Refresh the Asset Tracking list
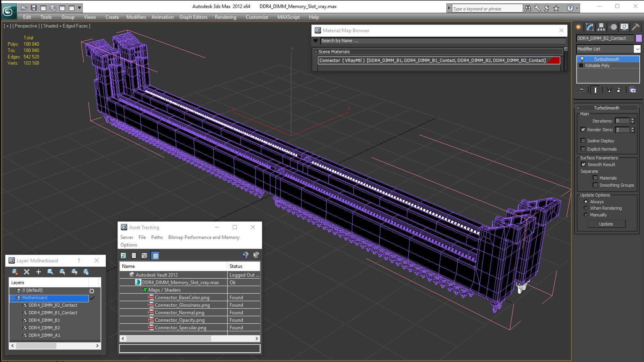644x362 pixels. pyautogui.click(x=123, y=256)
